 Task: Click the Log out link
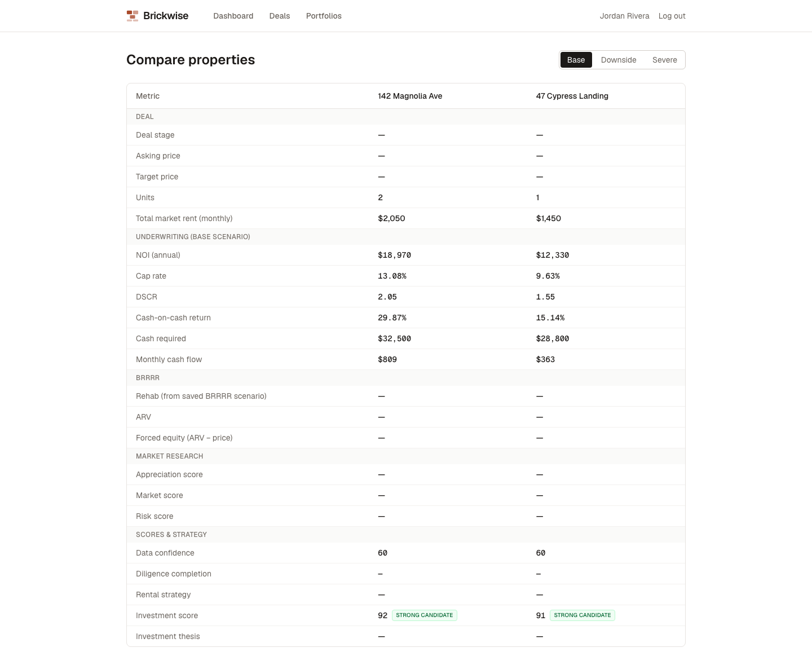click(x=672, y=16)
